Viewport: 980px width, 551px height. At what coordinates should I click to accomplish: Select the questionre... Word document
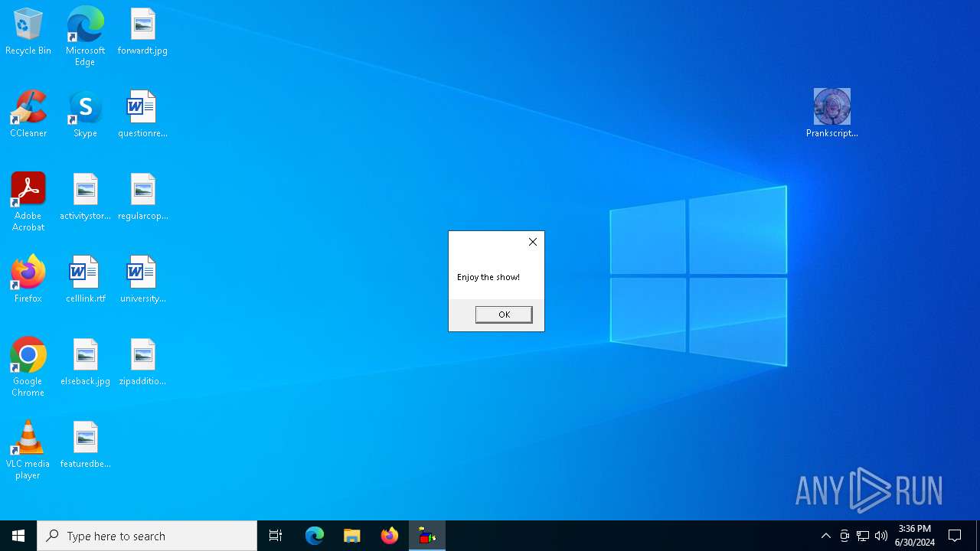(142, 114)
